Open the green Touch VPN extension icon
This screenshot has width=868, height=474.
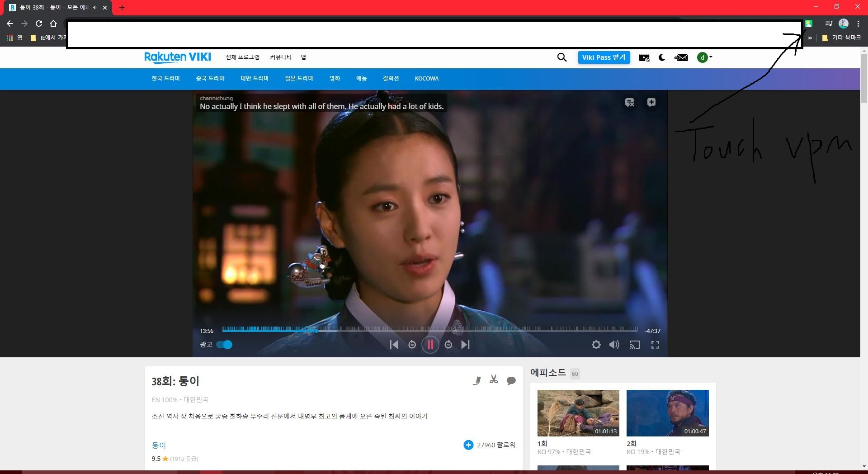tap(809, 24)
